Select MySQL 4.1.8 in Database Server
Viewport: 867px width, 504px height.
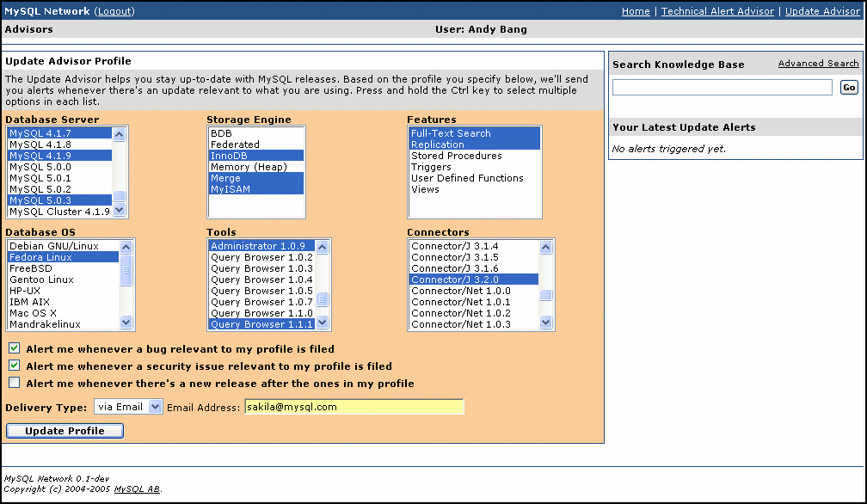59,144
